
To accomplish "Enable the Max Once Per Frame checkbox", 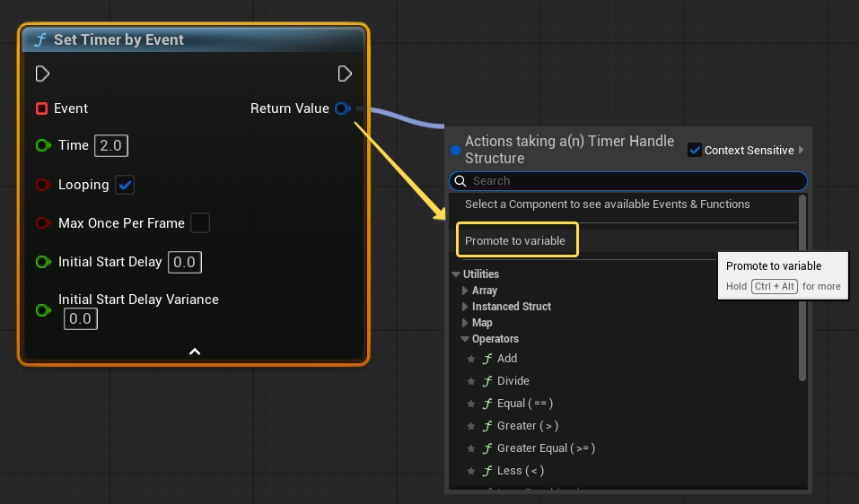I will coord(199,222).
